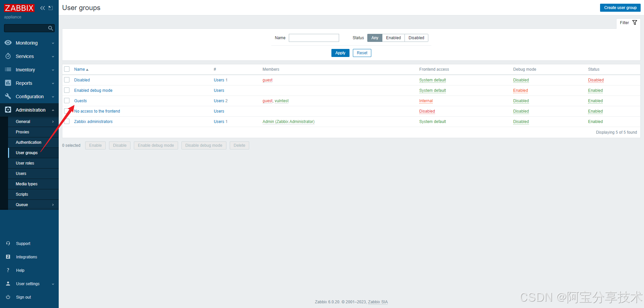Screen dimensions: 644x308
Task: Check the Zabbix administrators row checkbox
Action: pos(67,122)
